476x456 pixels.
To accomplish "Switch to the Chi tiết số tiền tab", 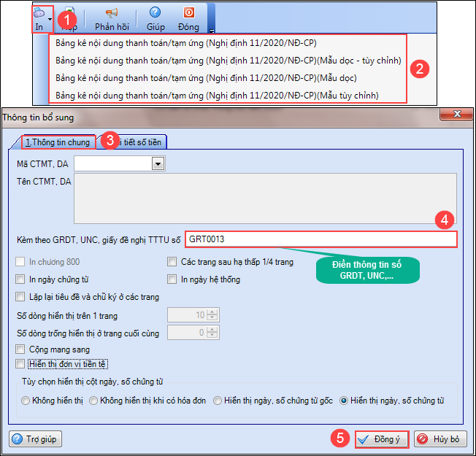I will click(139, 142).
